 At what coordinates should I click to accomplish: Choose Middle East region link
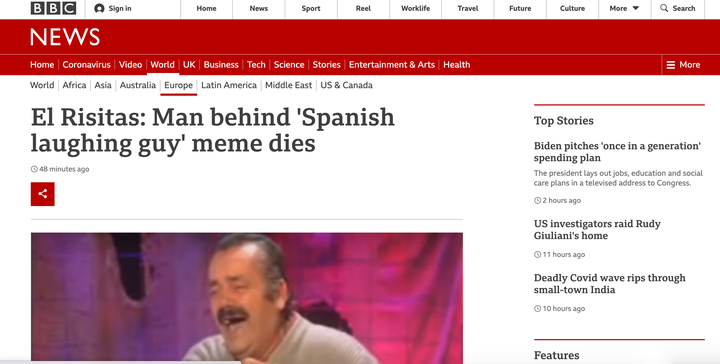[288, 85]
